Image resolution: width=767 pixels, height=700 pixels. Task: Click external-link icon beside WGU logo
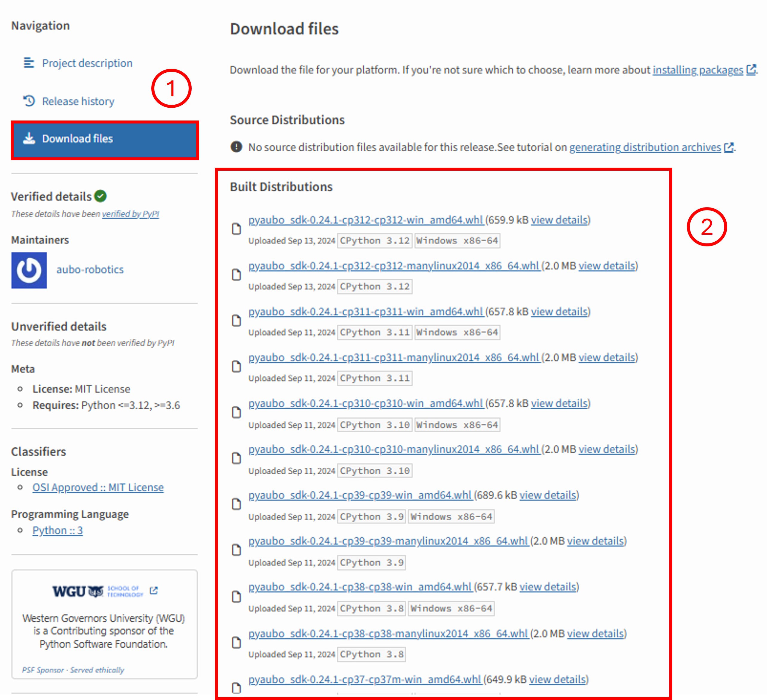coord(154,591)
